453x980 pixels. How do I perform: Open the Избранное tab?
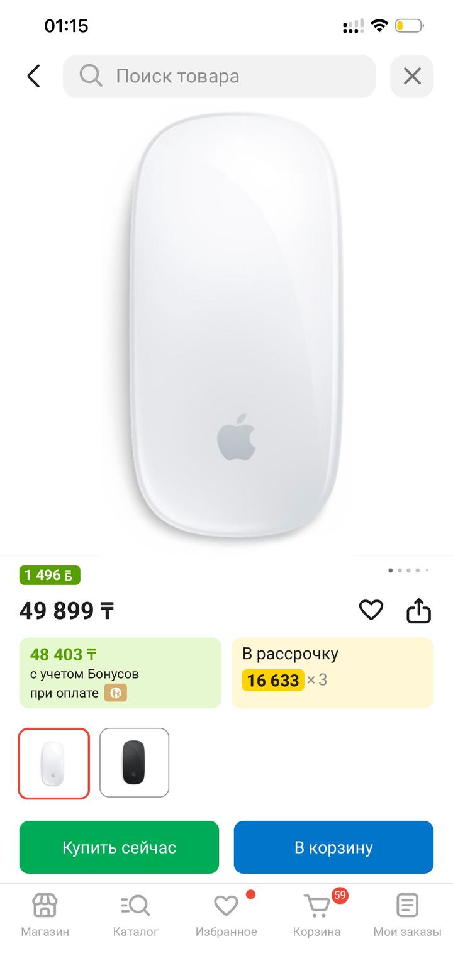click(x=226, y=915)
